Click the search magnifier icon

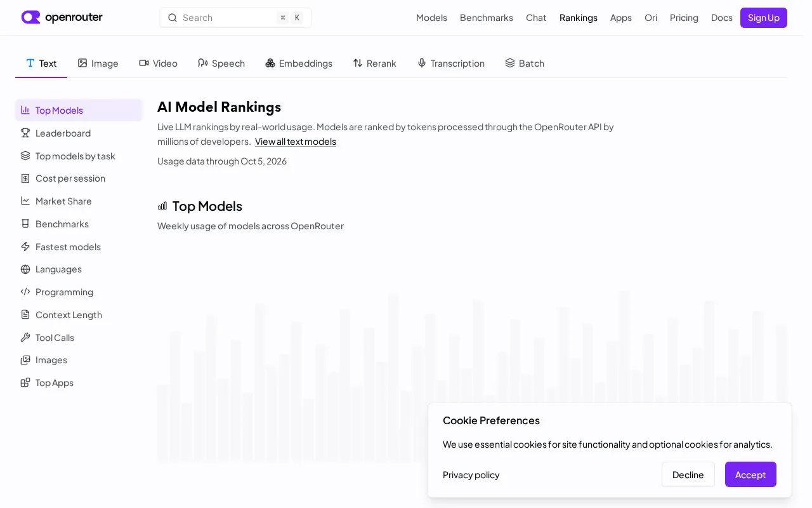(173, 18)
